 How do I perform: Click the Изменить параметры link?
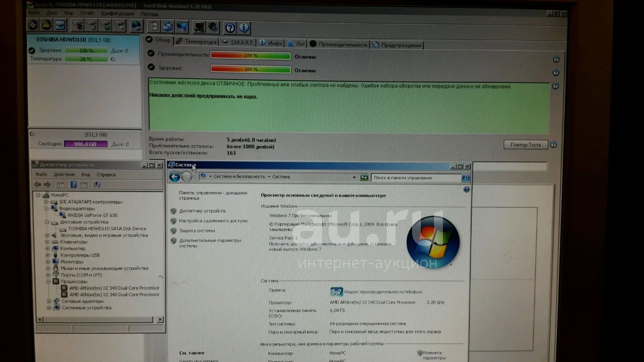click(x=434, y=355)
